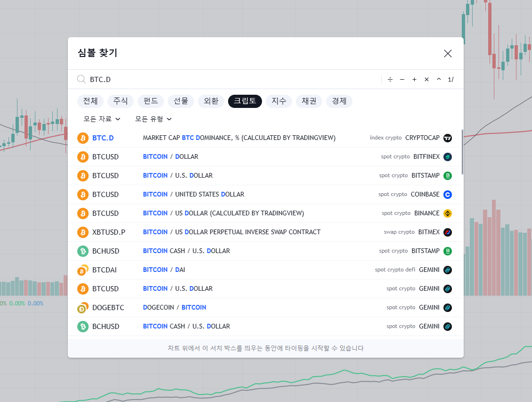Click the BTCDAI paired coin logo

click(83, 270)
